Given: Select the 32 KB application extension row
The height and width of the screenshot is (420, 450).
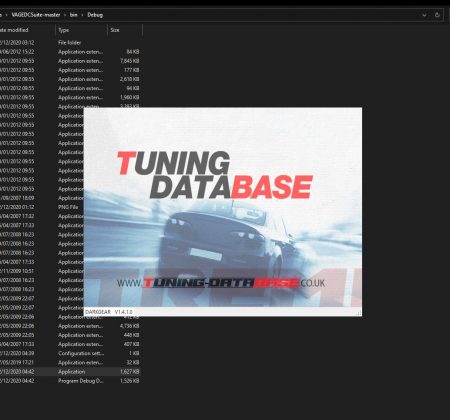Looking at the screenshot, I should coord(70,362).
